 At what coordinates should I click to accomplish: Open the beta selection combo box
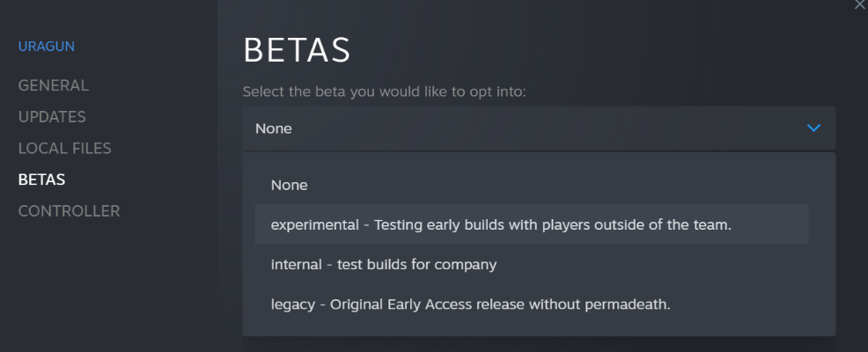[x=538, y=128]
